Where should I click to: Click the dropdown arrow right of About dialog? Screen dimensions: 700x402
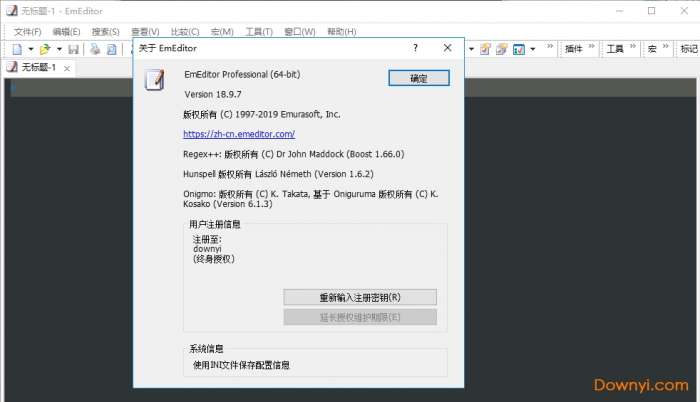pyautogui.click(x=471, y=49)
